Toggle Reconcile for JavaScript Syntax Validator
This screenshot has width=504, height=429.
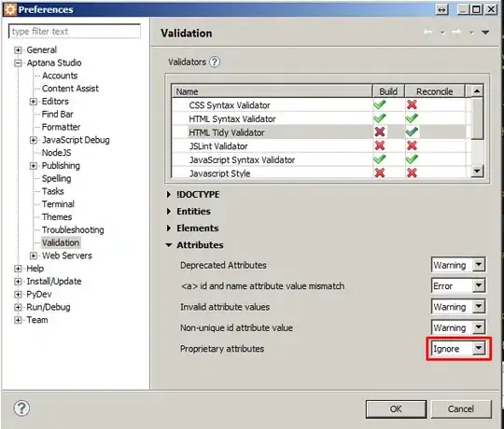pos(412,159)
